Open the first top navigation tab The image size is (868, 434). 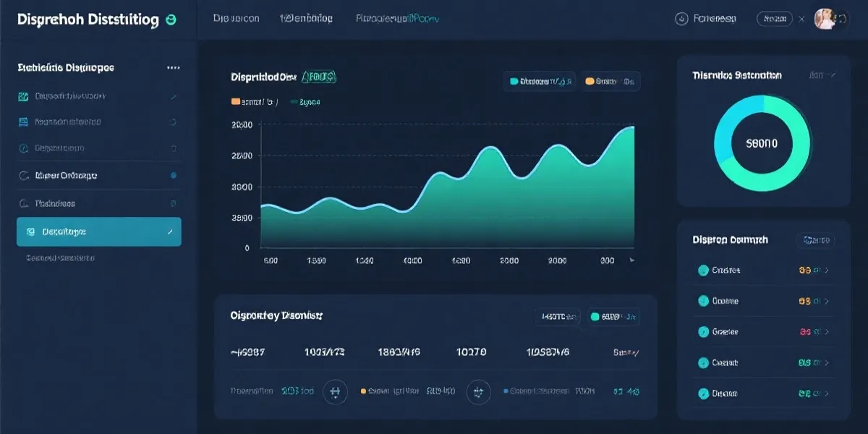(236, 19)
